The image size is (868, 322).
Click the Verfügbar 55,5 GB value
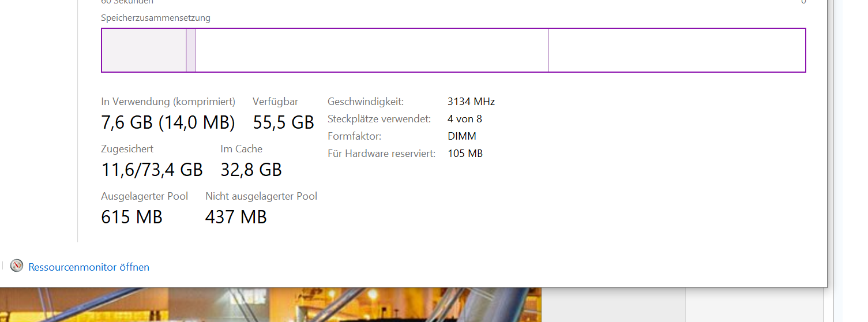[x=283, y=122]
